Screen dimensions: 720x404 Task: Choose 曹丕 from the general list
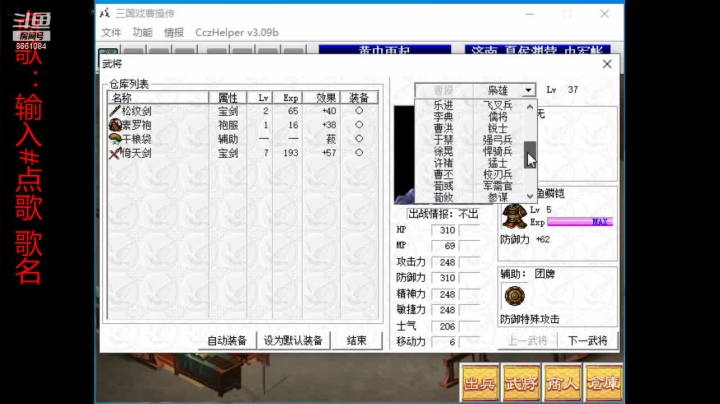[443, 174]
